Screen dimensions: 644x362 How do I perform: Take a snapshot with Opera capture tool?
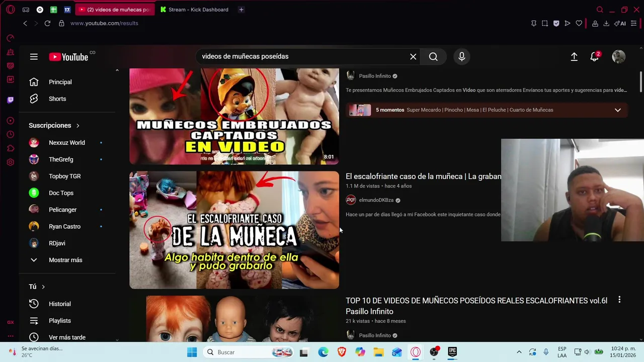click(x=545, y=23)
